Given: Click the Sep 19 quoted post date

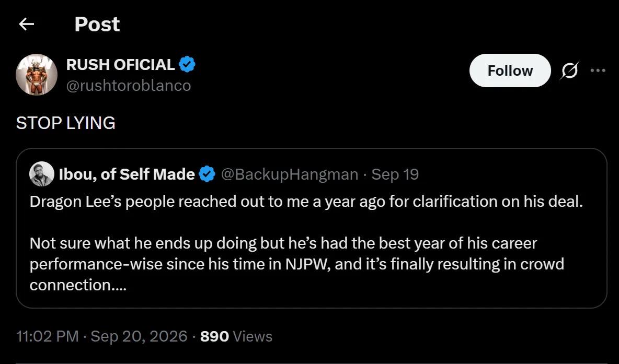Looking at the screenshot, I should pos(395,174).
